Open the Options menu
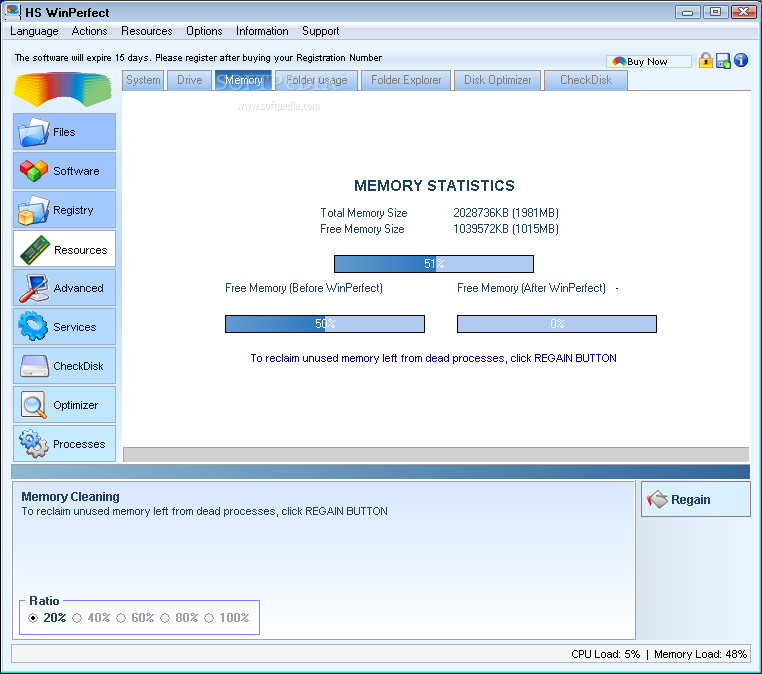The width and height of the screenshot is (762, 674). [204, 31]
